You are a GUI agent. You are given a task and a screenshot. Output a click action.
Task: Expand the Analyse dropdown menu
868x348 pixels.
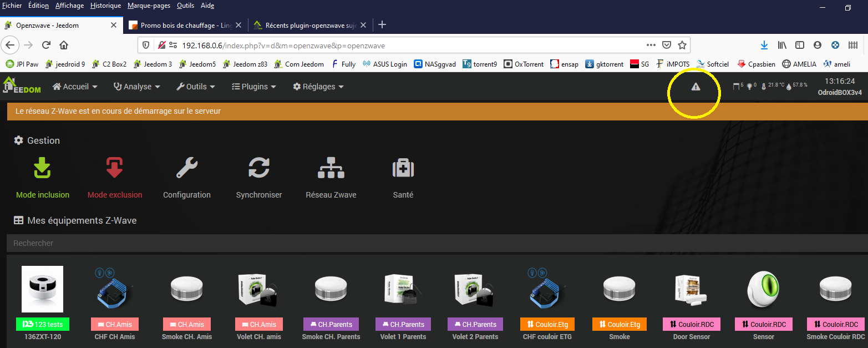tap(137, 87)
